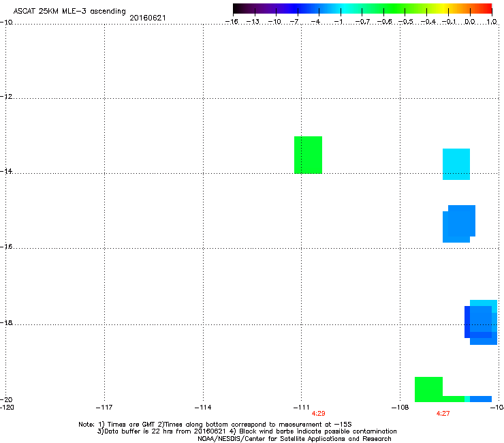This screenshot has width=504, height=443.
Task: Click the longitude axis label '-120'
Action: 7,408
